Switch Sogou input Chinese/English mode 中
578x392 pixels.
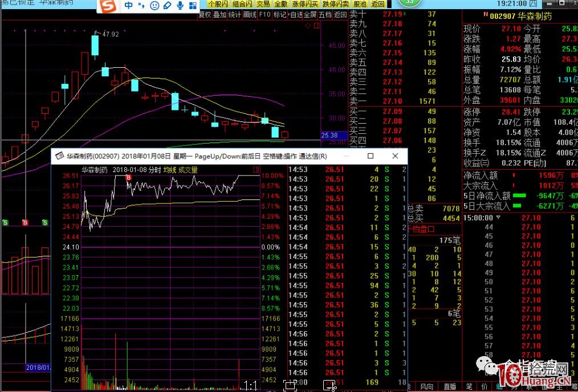(x=129, y=6)
